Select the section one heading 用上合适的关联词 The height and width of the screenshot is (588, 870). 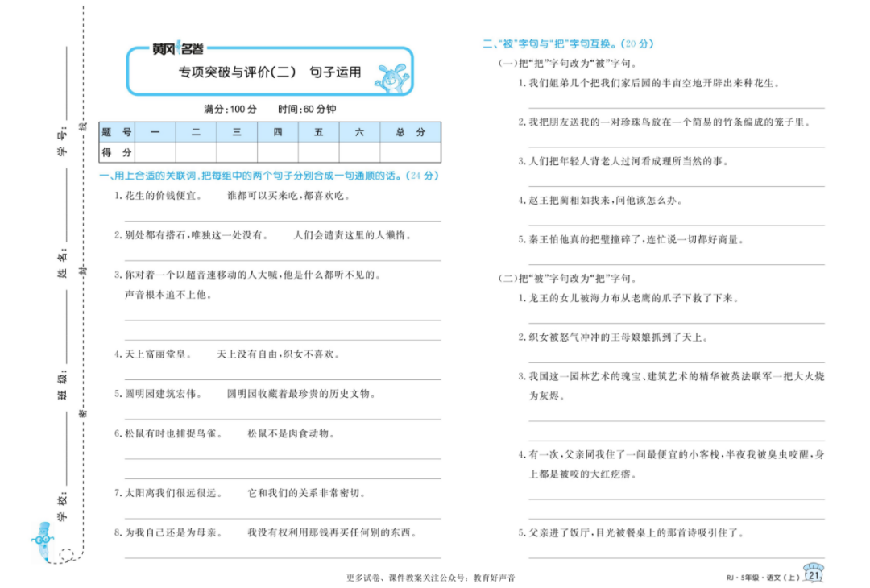[x=268, y=176]
